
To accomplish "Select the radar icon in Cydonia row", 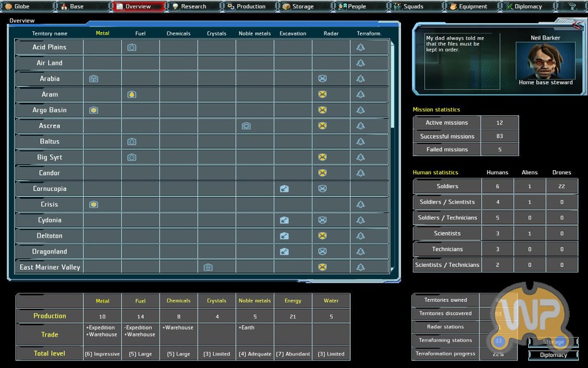I will 322,220.
